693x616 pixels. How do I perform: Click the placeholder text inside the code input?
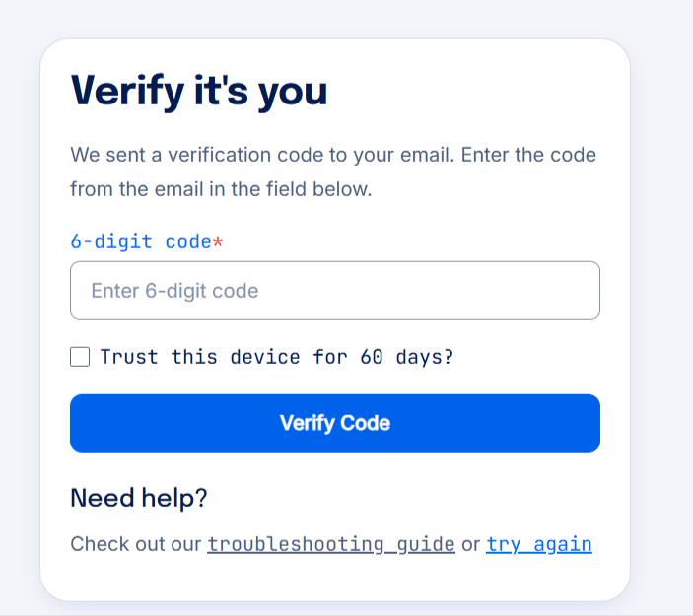point(175,291)
